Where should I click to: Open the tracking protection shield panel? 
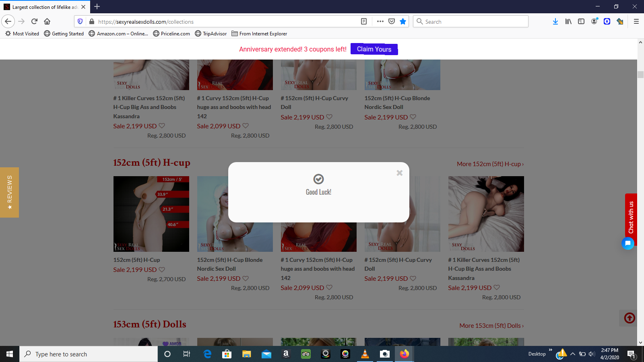click(x=80, y=21)
